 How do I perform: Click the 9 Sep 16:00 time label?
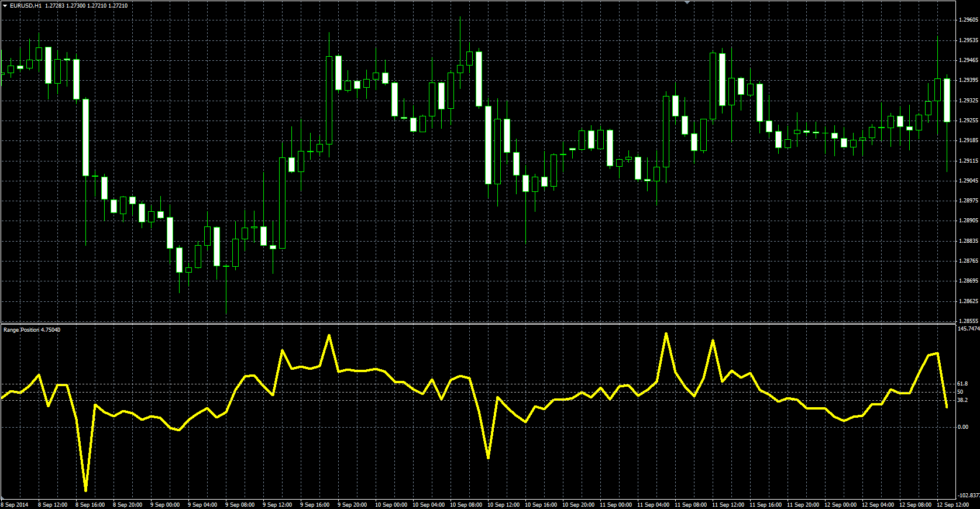(315, 504)
